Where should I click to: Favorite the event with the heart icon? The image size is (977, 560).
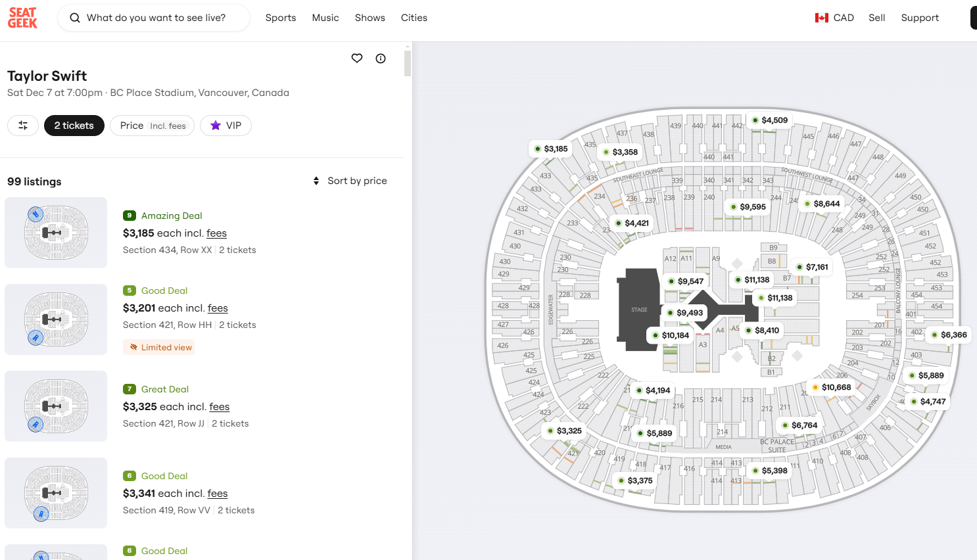pyautogui.click(x=357, y=58)
